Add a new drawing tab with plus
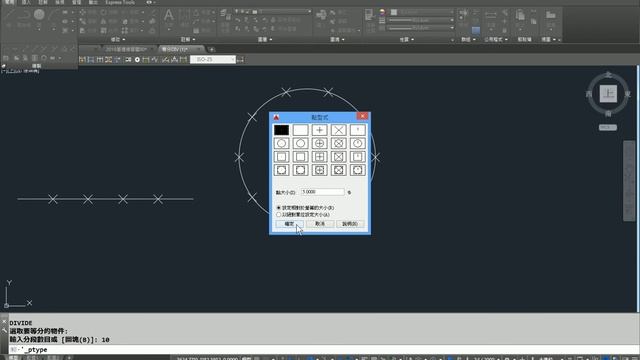Viewport: 640px width, 360px height. point(211,49)
